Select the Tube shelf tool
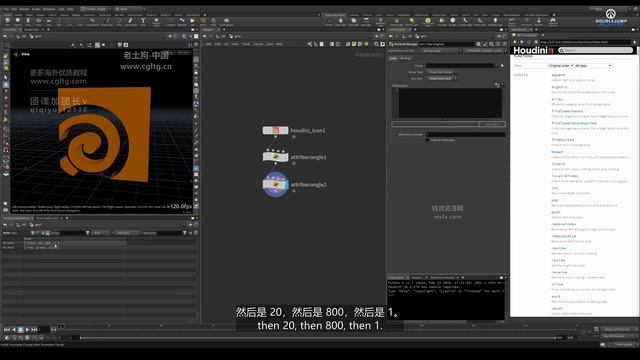Image resolution: width=640 pixels, height=360 pixels. 28,21
